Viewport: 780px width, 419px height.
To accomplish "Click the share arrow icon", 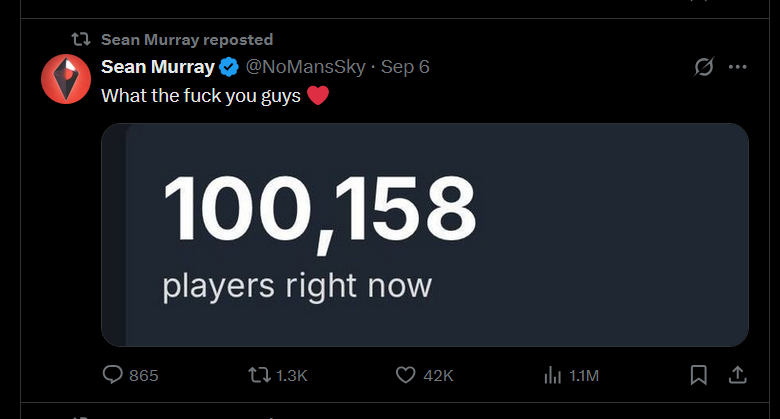I will 737,375.
